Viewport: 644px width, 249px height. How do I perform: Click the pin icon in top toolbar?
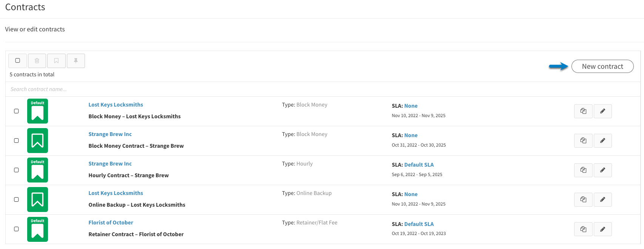(x=76, y=61)
